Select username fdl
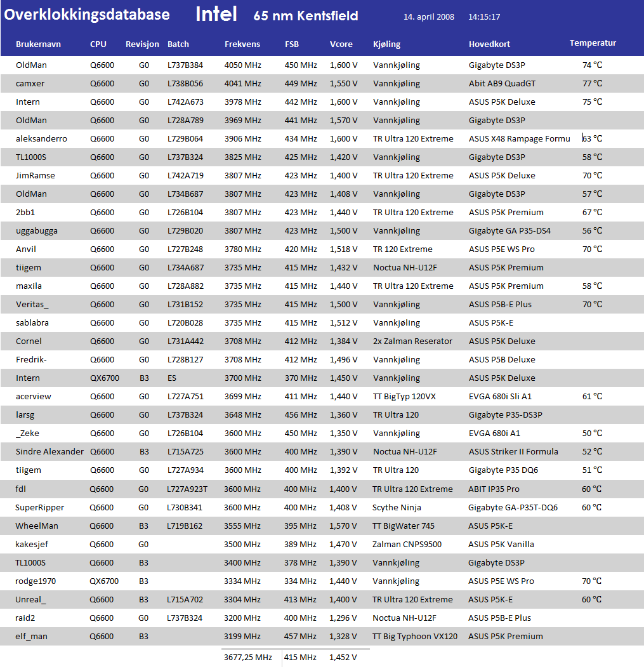The height and width of the screenshot is (669, 644). (20, 489)
